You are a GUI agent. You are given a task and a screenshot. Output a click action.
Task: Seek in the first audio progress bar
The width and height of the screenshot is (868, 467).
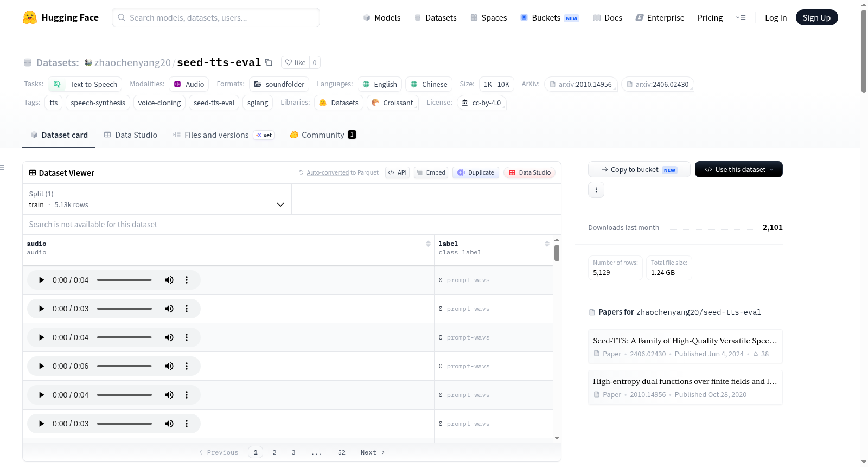124,280
